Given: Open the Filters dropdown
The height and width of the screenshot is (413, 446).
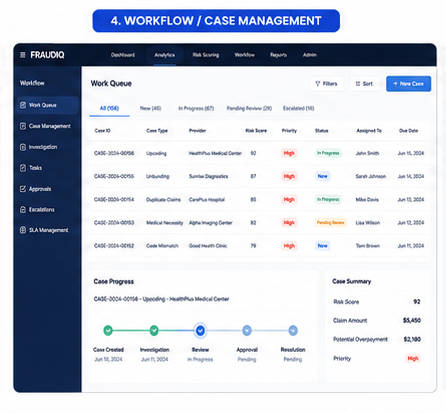Looking at the screenshot, I should point(326,84).
